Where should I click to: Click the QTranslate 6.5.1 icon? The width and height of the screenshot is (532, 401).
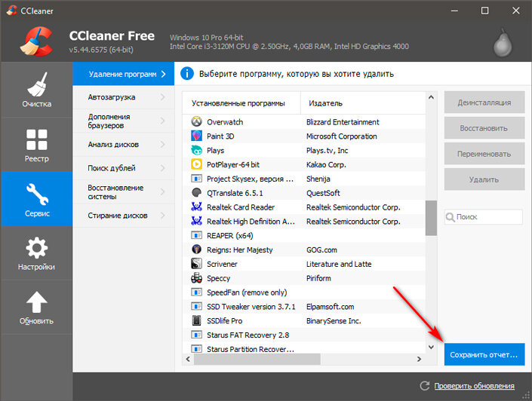[196, 193]
